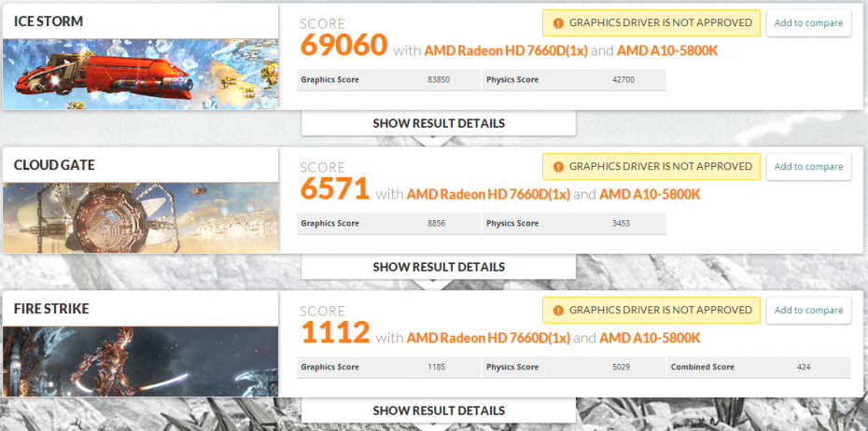This screenshot has width=868, height=431.
Task: Open the Fire Strike warrior thumbnail
Action: tap(140, 361)
